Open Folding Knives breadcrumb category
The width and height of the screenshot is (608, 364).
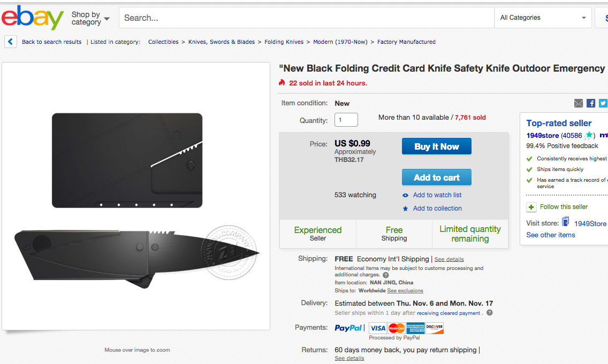(x=284, y=42)
